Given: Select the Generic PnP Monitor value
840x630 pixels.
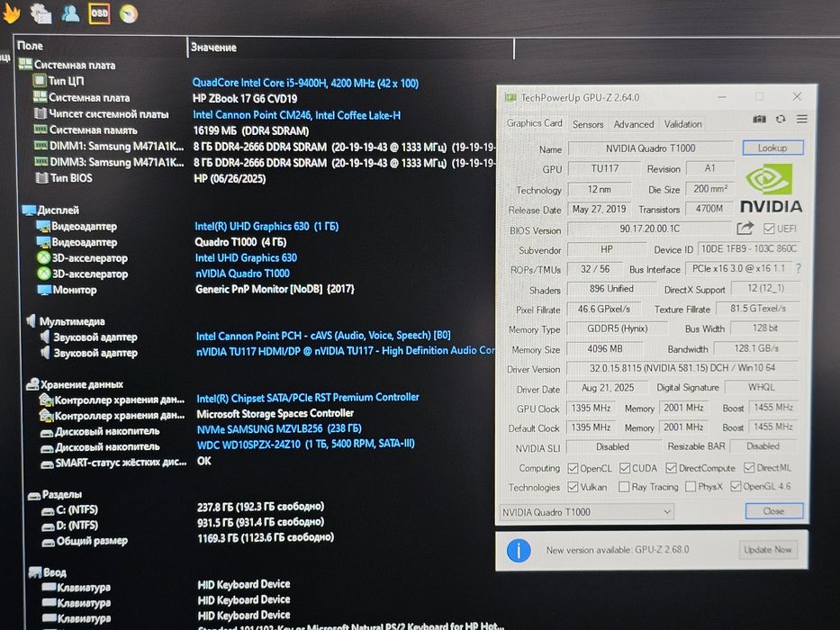Looking at the screenshot, I should (275, 289).
